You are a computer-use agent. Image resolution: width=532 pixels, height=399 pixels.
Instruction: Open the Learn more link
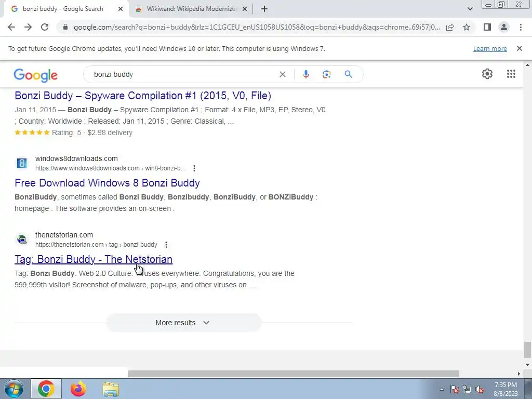490,48
